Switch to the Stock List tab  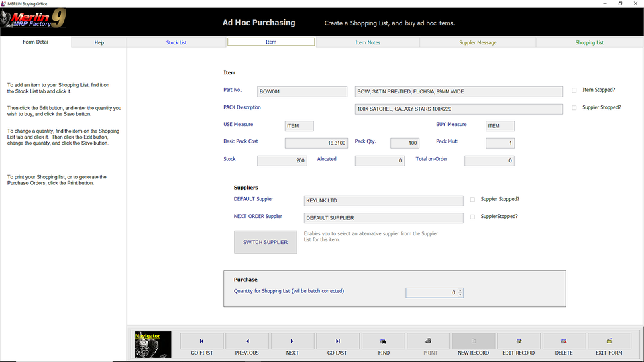[x=176, y=42]
